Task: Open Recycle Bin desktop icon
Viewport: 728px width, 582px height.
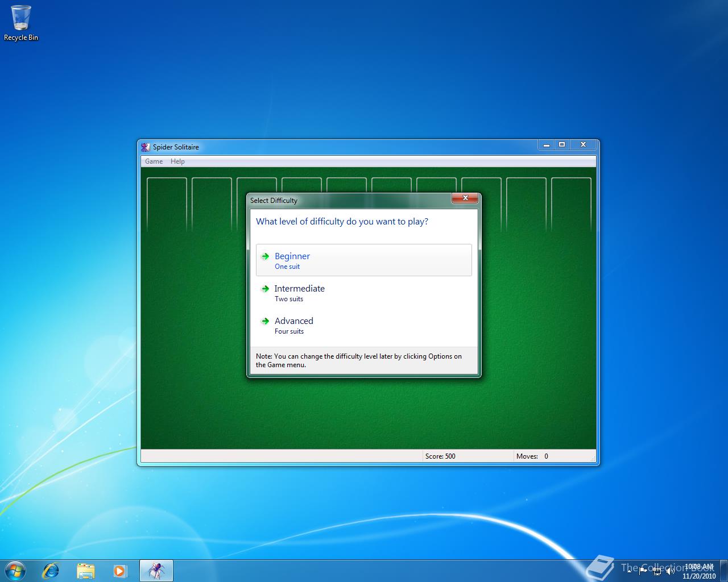Action: point(21,23)
